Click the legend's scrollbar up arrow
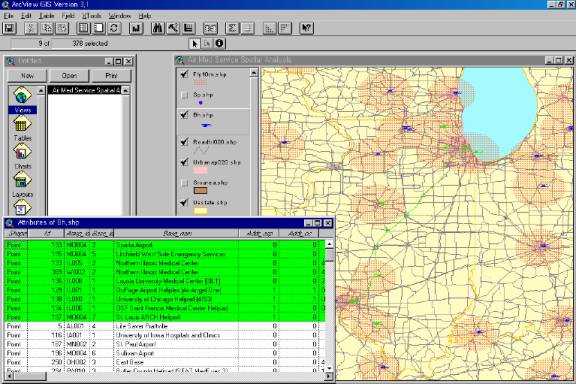576x384 pixels. click(x=253, y=73)
